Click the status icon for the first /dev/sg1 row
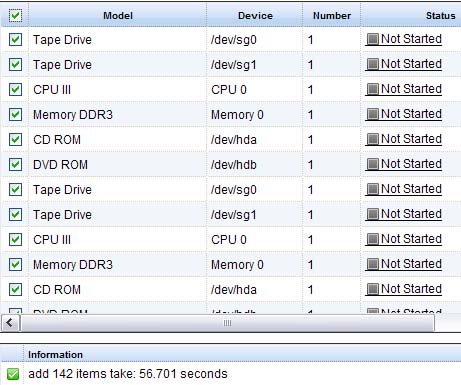This screenshot has height=385, width=461. [x=372, y=64]
